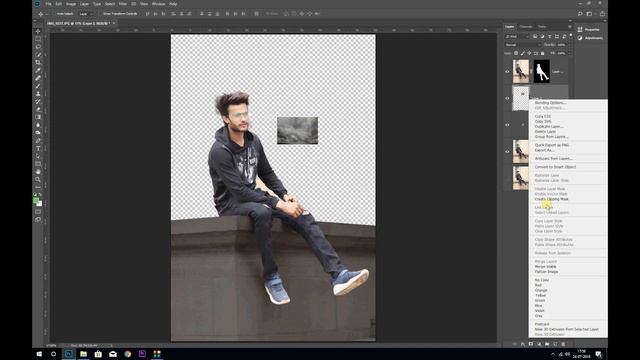Click the search icon at top right
Viewport: 640px width, 360px height.
click(580, 14)
